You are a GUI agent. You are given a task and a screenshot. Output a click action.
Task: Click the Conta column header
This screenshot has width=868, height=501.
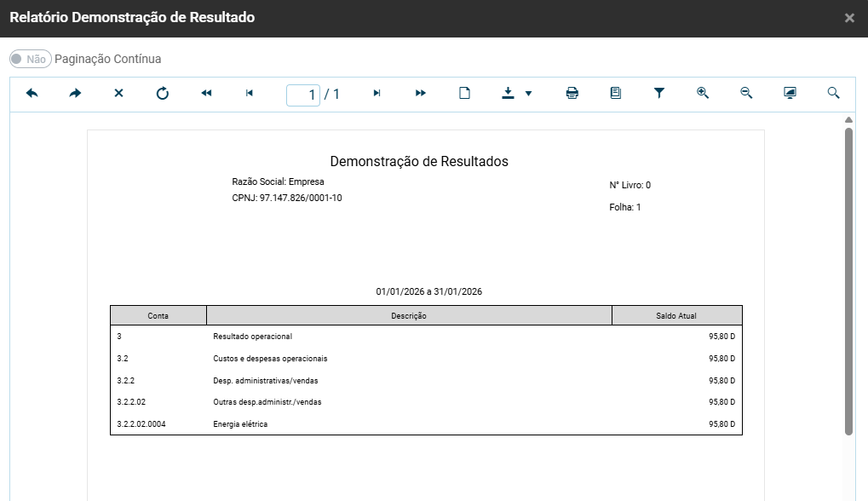click(x=158, y=315)
